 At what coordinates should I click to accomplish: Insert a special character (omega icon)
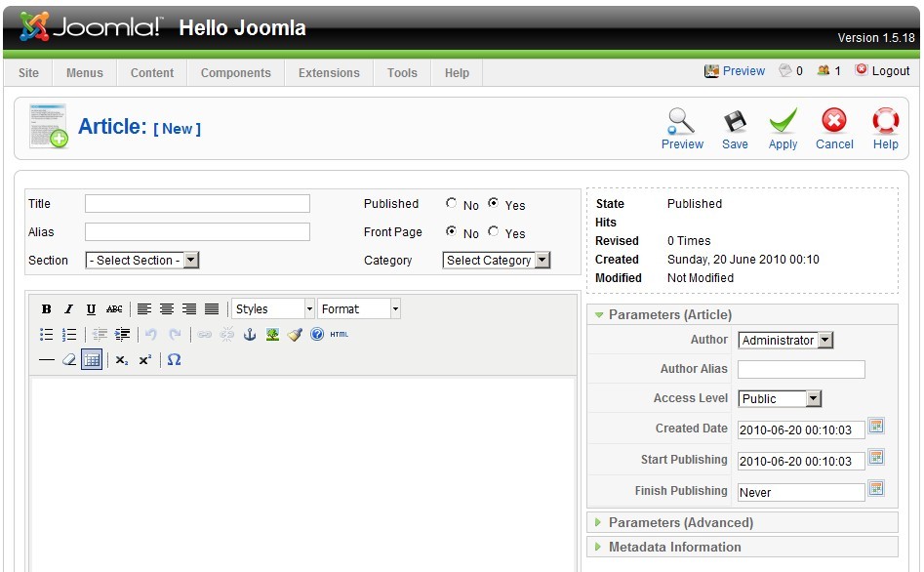(174, 360)
